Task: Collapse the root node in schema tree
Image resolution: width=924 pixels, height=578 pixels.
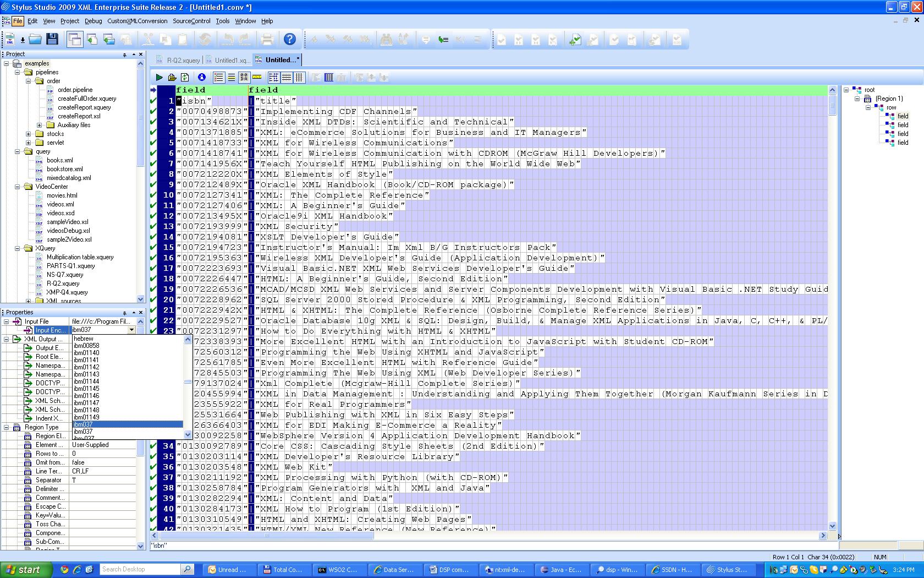Action: click(x=846, y=90)
